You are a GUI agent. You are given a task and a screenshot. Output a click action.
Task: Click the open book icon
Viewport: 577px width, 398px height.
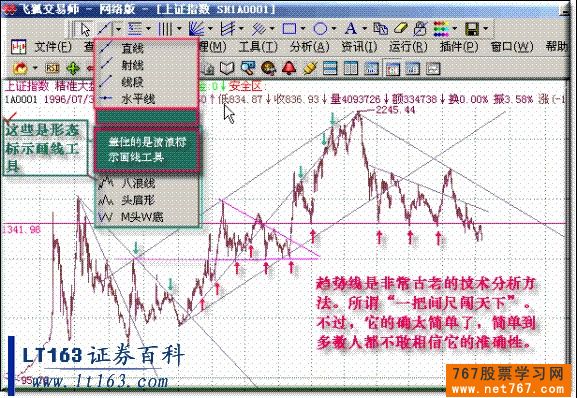pyautogui.click(x=227, y=68)
